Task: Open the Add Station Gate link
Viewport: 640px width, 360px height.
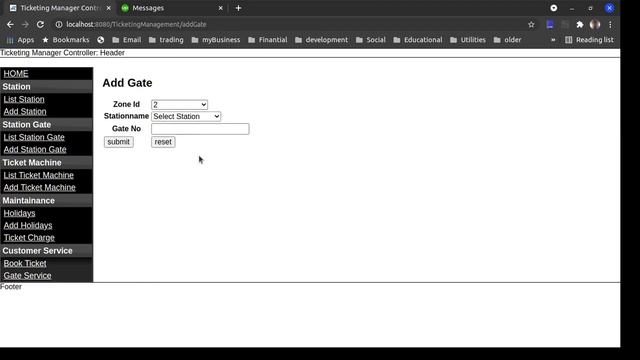Action: 35,149
